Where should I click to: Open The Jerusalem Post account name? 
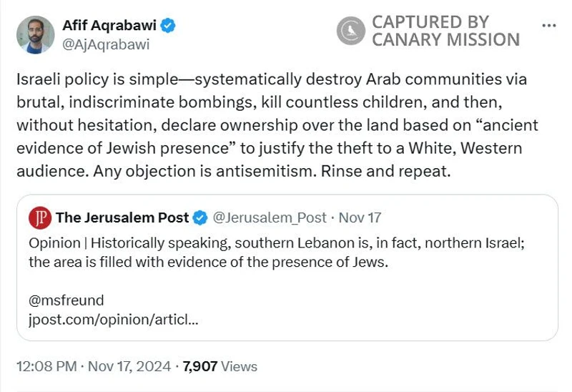[x=122, y=217]
